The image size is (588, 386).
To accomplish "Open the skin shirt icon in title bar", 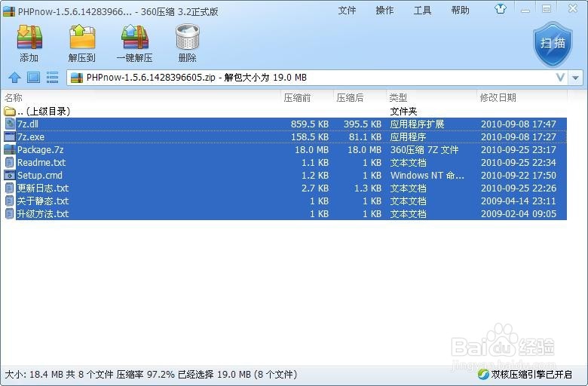I will click(x=501, y=8).
